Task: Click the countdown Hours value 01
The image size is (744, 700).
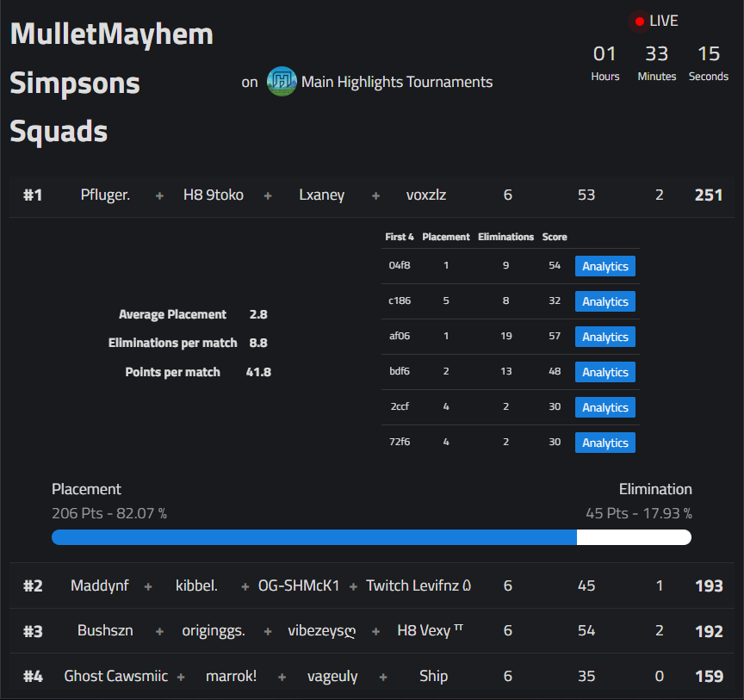Action: [604, 53]
